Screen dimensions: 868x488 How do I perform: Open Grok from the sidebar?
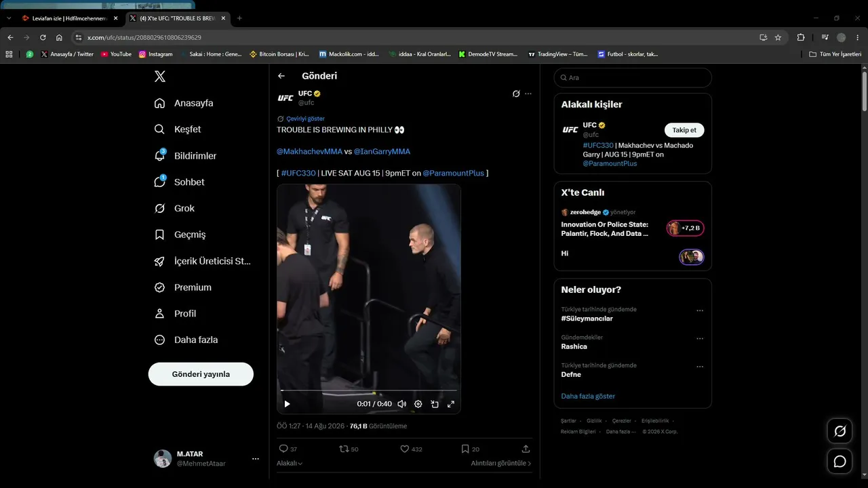tap(175, 208)
